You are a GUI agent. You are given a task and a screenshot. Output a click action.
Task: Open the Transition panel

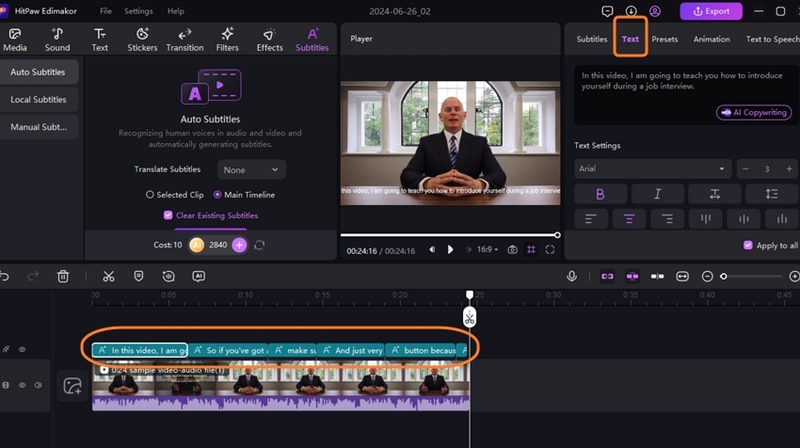[185, 40]
